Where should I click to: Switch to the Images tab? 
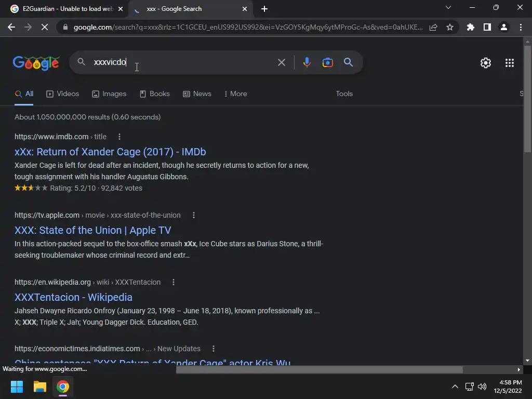[x=109, y=94]
